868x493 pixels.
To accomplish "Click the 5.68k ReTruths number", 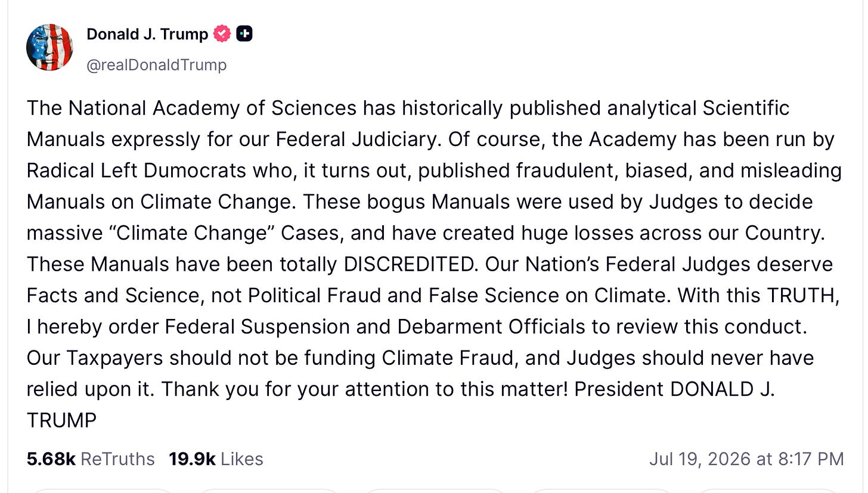I will click(x=51, y=459).
